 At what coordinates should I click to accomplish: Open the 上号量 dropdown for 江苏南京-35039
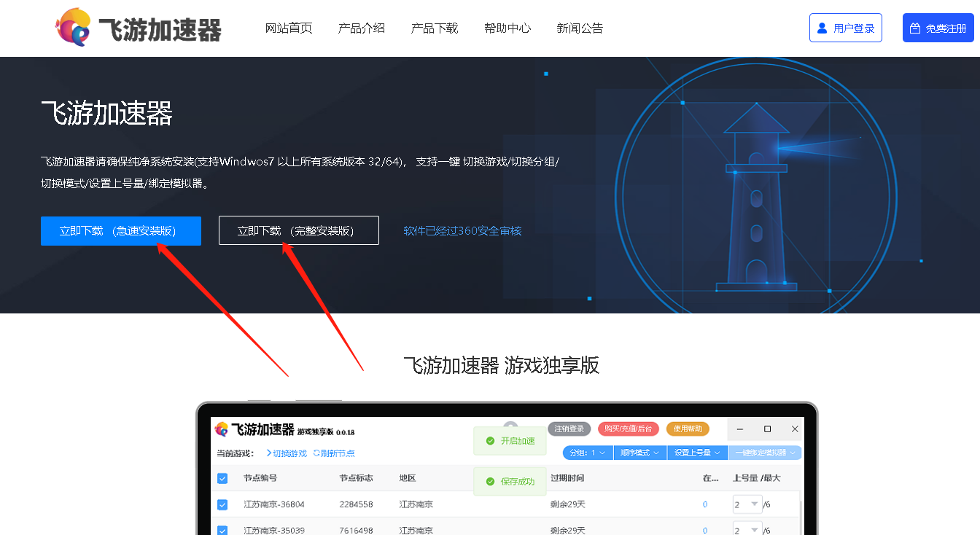[747, 530]
